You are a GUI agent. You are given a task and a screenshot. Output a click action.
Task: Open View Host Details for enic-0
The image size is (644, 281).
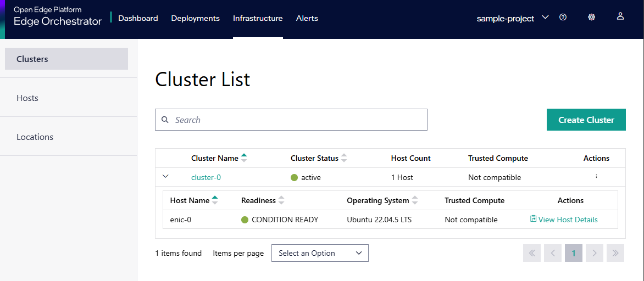point(564,220)
